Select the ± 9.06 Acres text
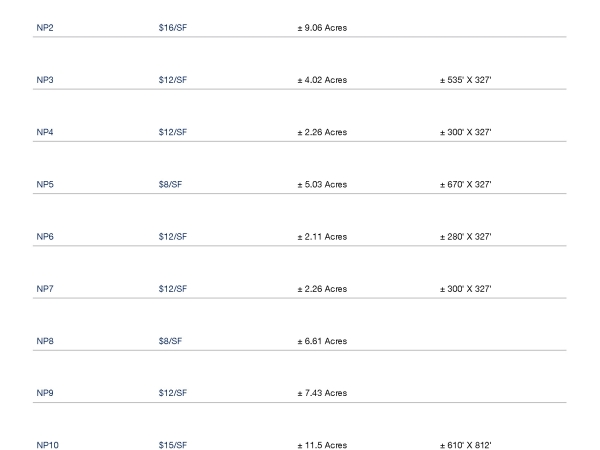This screenshot has width=600, height=450. (x=322, y=28)
